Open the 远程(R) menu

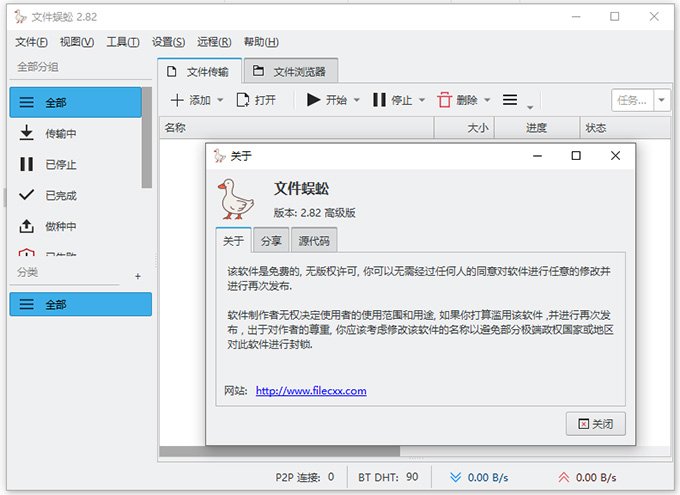pyautogui.click(x=214, y=42)
